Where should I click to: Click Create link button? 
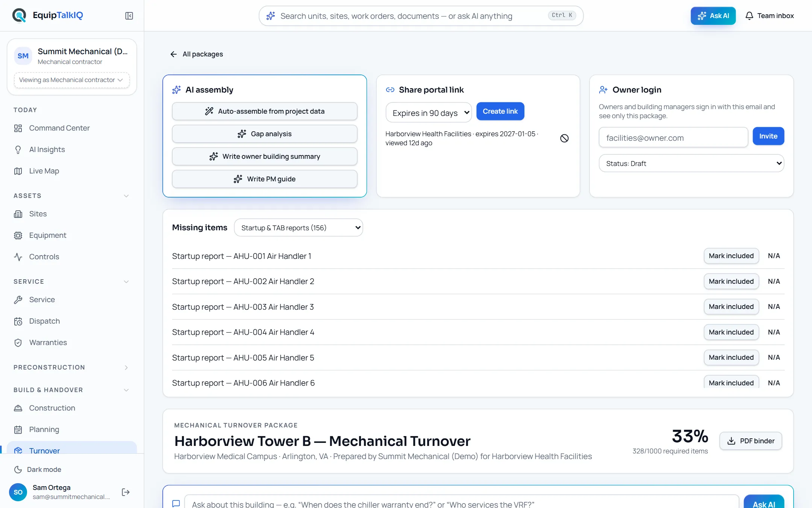point(500,111)
